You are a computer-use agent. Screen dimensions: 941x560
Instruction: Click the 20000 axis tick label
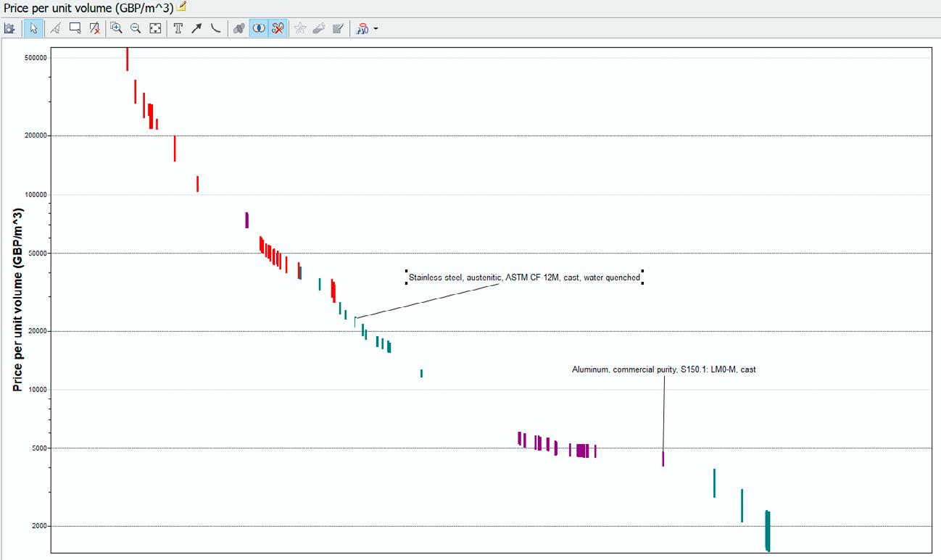tap(36, 331)
